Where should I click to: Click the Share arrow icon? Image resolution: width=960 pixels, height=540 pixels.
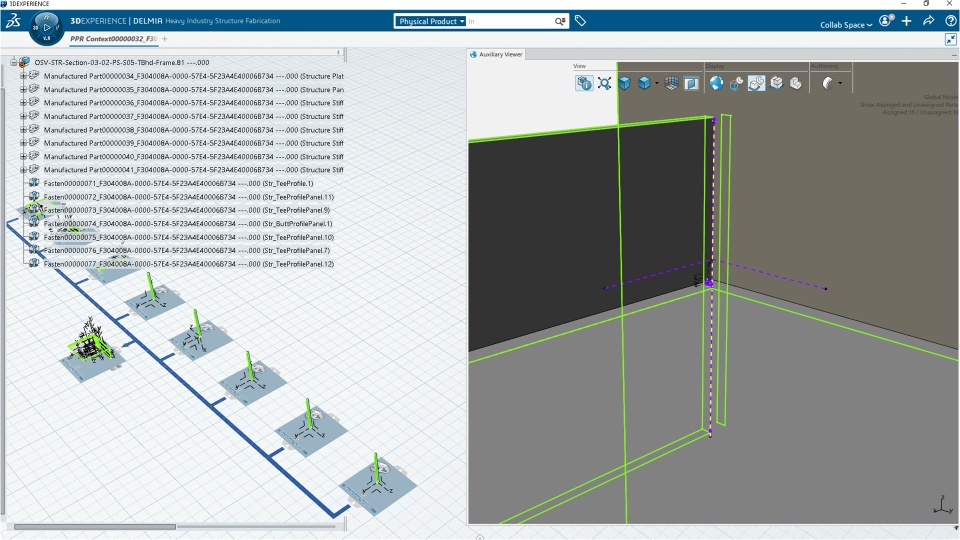(x=928, y=21)
